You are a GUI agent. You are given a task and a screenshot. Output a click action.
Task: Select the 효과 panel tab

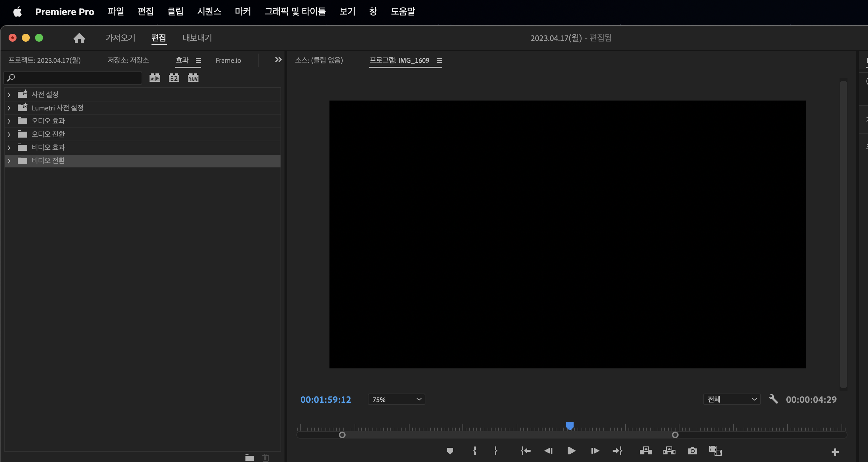182,60
